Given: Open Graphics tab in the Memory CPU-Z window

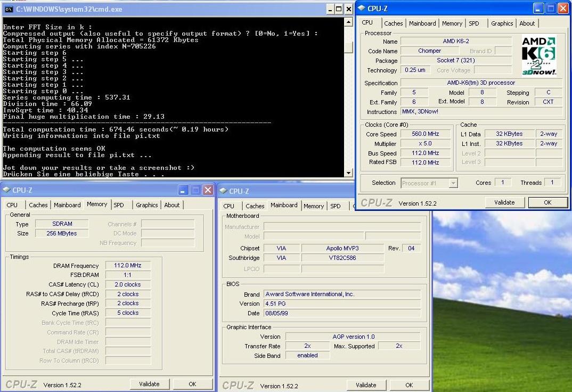Looking at the screenshot, I should [x=146, y=205].
